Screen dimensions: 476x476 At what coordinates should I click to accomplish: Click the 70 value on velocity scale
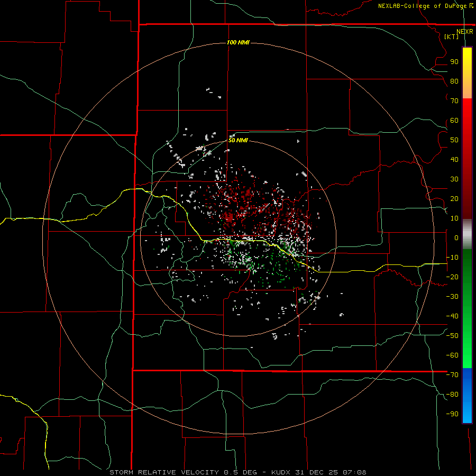(454, 101)
